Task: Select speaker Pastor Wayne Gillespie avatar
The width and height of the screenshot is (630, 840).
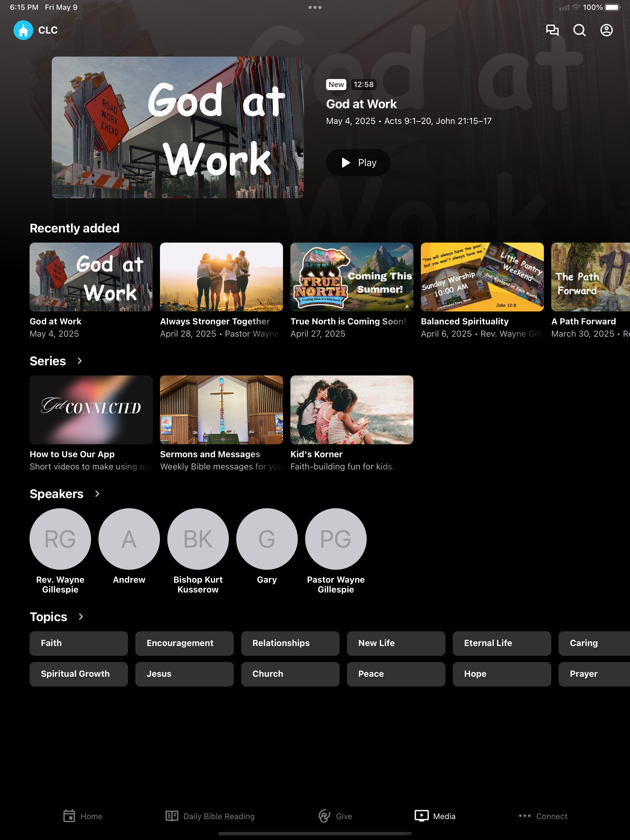Action: coord(336,539)
